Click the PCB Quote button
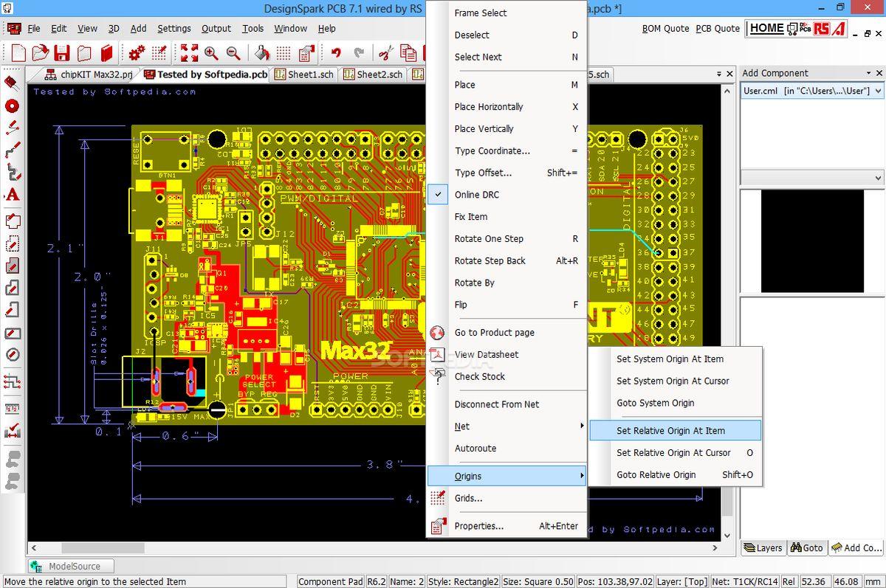This screenshot has height=588, width=886. pos(717,29)
